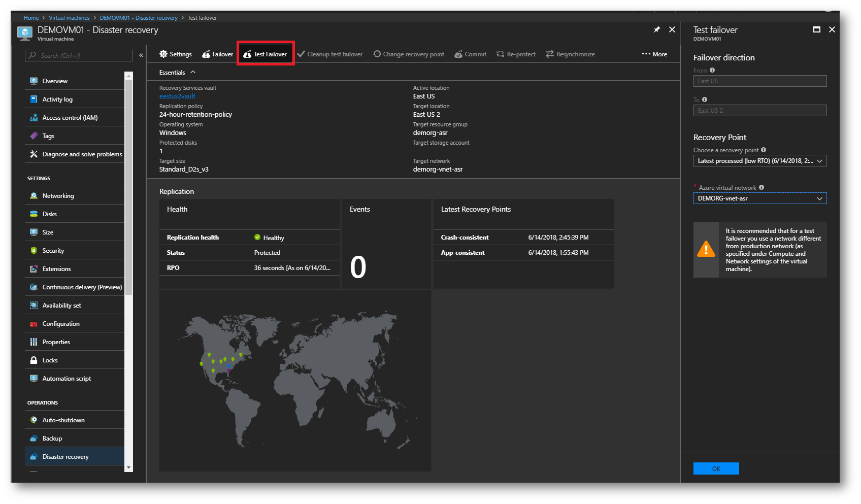Click the Security shield icon
Viewport: 861px width, 504px height.
(x=34, y=250)
